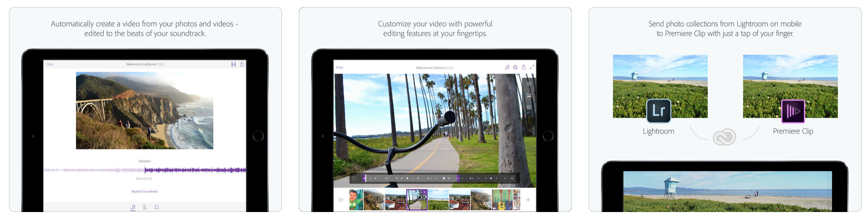Image resolution: width=868 pixels, height=219 pixels.
Task: Tap the home button on first iPad
Action: [x=258, y=136]
